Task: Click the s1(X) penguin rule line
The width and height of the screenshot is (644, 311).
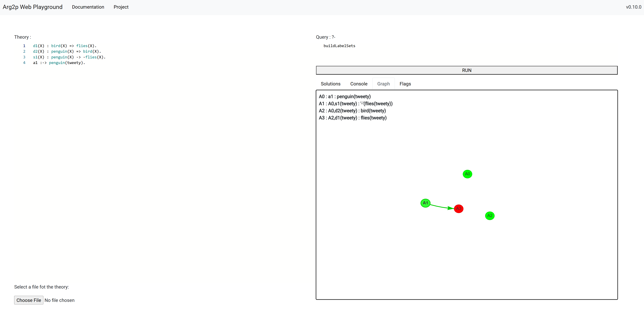Action: (x=69, y=57)
